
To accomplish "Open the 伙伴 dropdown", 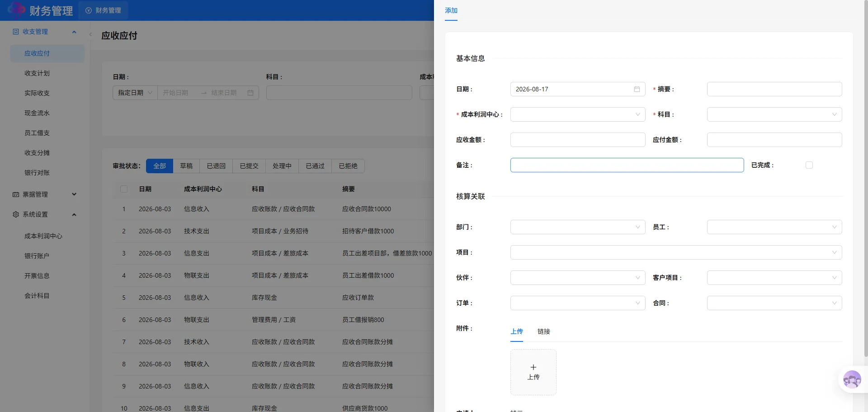I will click(x=578, y=278).
